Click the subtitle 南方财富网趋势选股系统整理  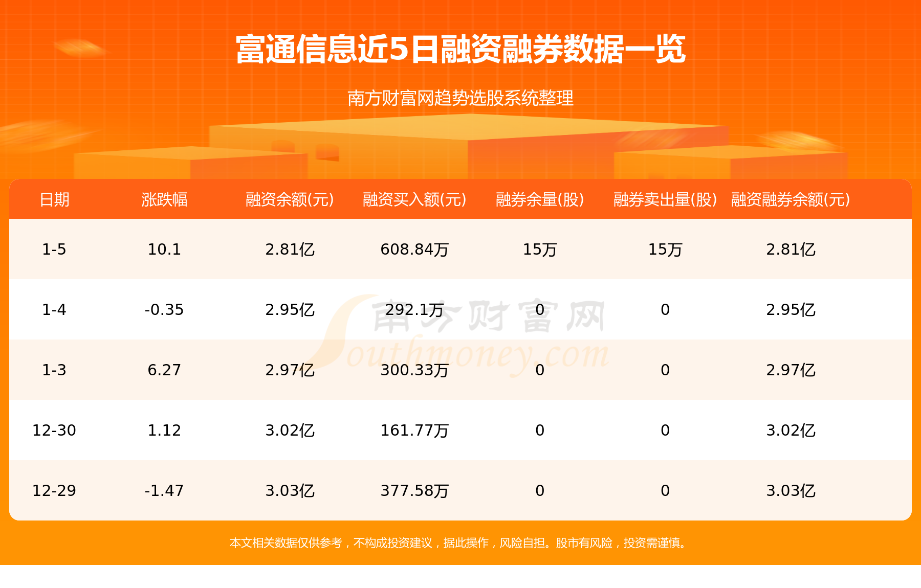pos(461,98)
